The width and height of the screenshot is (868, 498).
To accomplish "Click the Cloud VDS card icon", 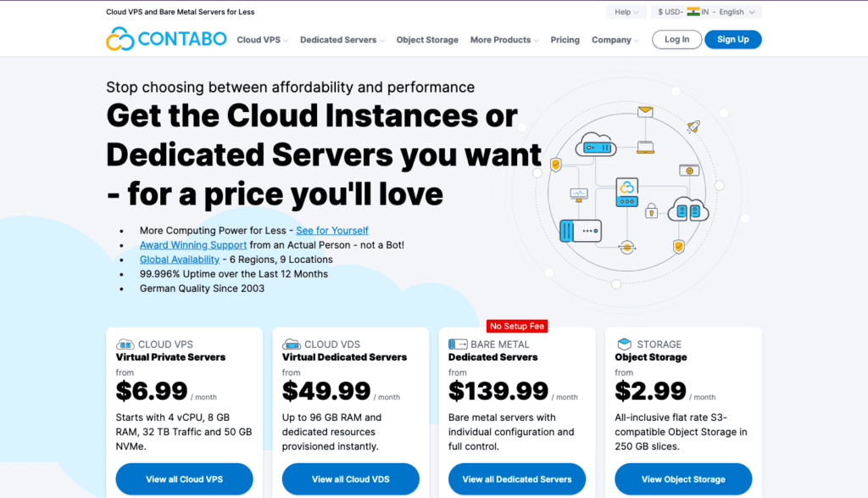I will coord(292,344).
